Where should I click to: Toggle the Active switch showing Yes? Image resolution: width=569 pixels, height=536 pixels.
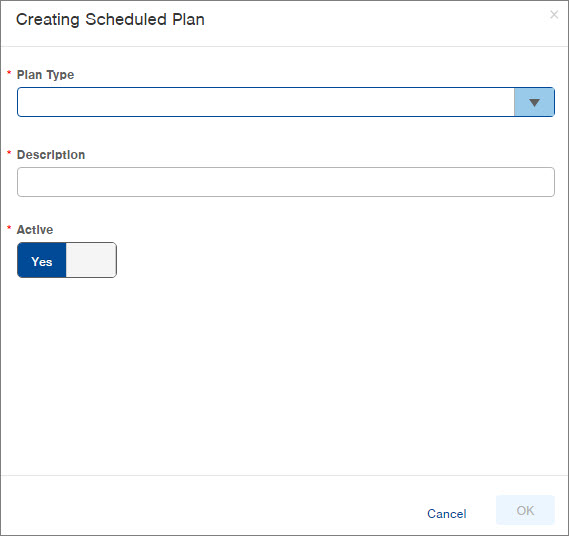[x=67, y=260]
